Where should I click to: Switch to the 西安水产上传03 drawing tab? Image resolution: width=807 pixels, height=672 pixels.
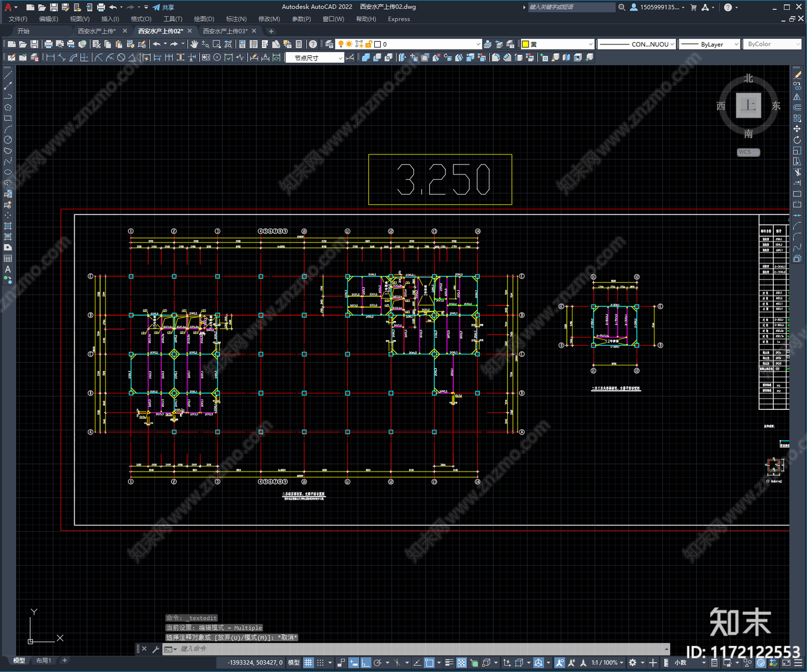225,31
